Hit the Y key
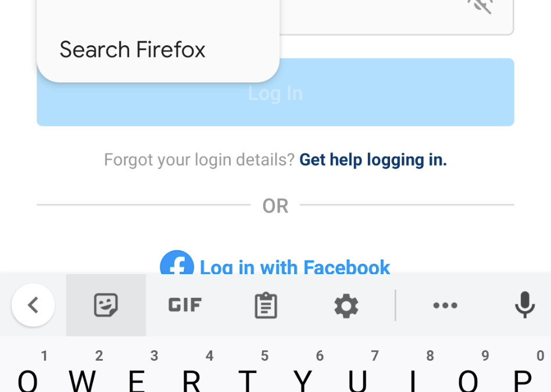Screen dimensions: 551x392 point(302,379)
